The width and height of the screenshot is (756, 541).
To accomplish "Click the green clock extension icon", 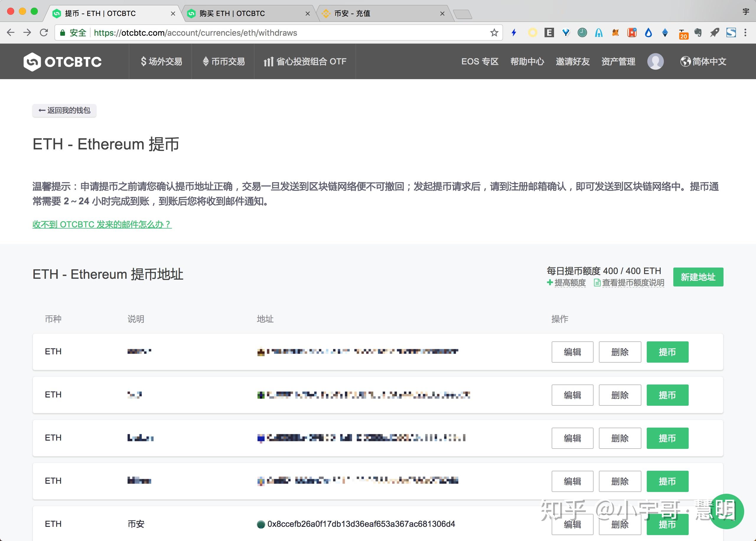I will coord(582,33).
